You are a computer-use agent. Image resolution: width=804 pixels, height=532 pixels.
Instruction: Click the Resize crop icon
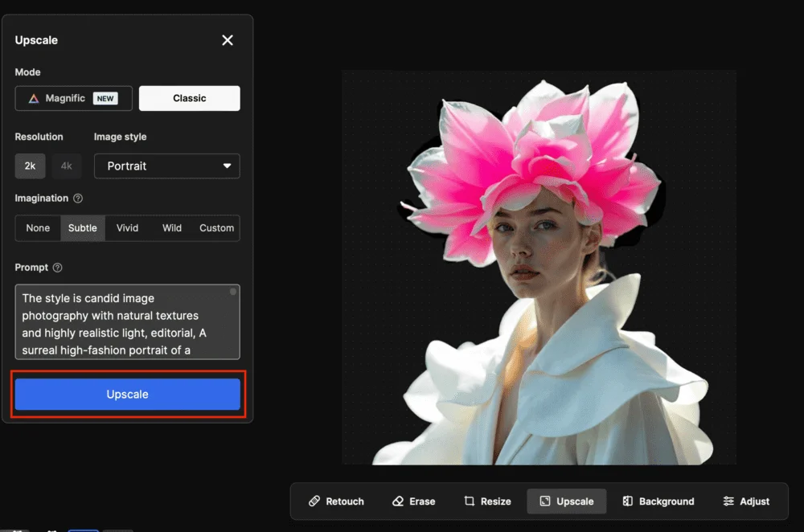(470, 501)
